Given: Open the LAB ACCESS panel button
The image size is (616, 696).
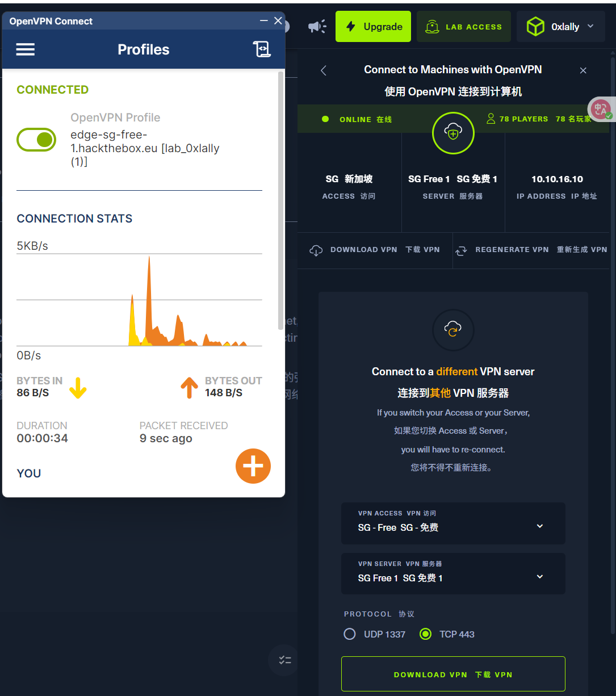Looking at the screenshot, I should click(464, 27).
